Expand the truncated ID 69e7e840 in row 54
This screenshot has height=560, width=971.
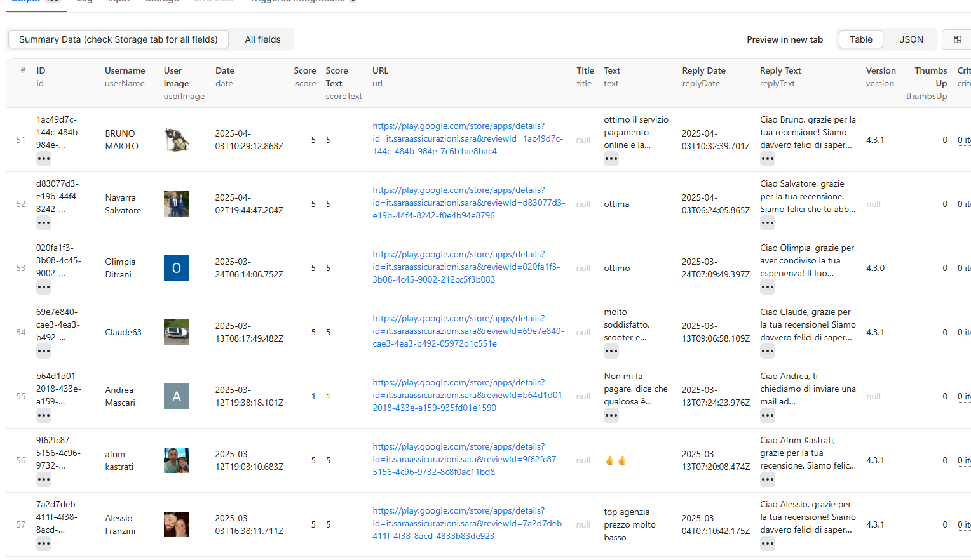coord(44,351)
